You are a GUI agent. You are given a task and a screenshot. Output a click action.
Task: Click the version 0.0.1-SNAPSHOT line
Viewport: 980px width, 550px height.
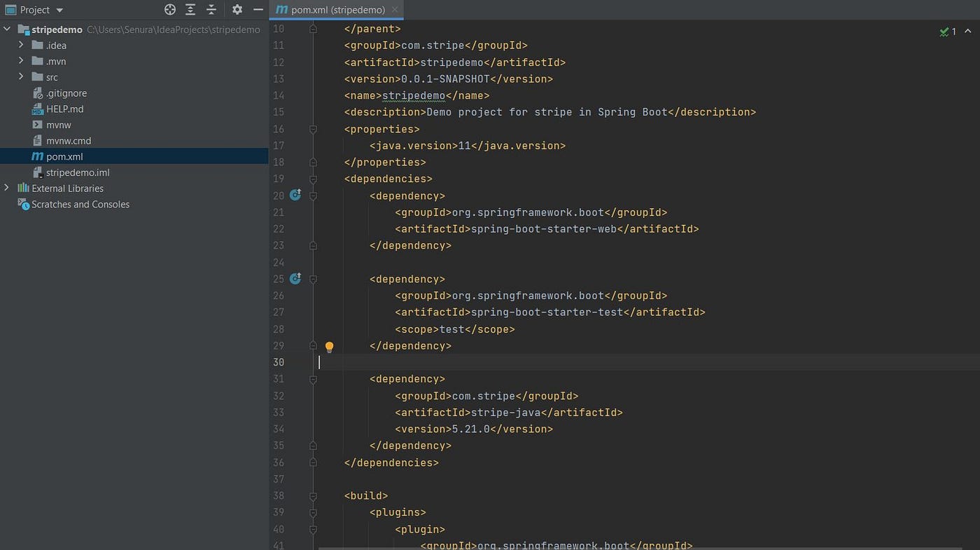click(449, 79)
